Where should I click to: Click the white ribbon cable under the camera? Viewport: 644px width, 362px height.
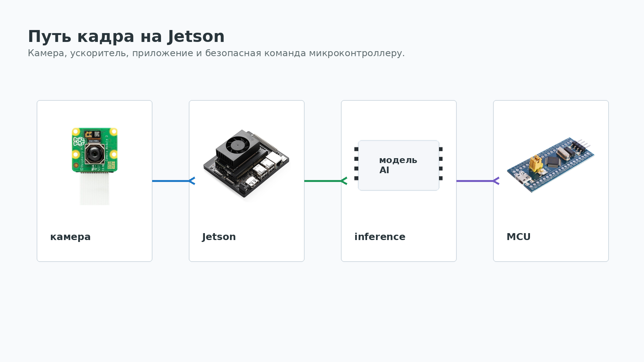(94, 189)
